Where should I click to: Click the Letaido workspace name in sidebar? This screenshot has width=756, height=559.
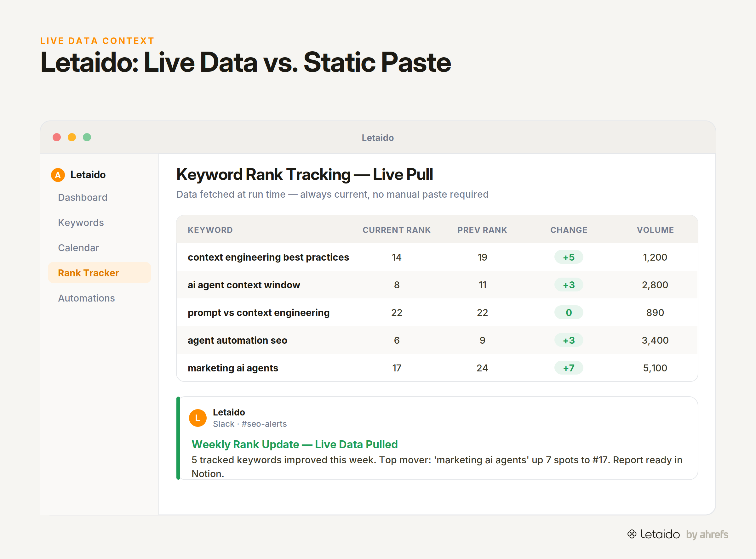click(88, 175)
